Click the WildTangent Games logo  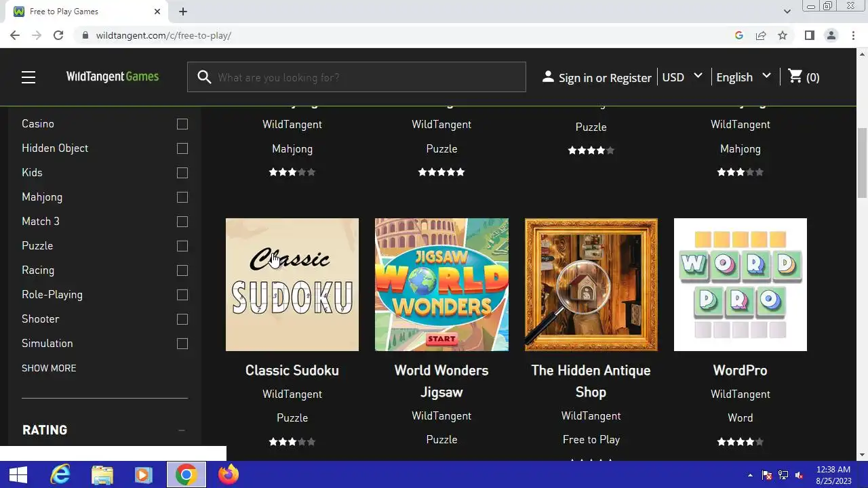click(x=113, y=77)
